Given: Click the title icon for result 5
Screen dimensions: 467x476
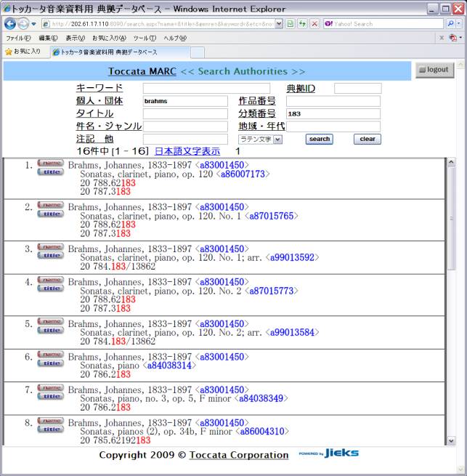Looking at the screenshot, I should pyautogui.click(x=51, y=330).
